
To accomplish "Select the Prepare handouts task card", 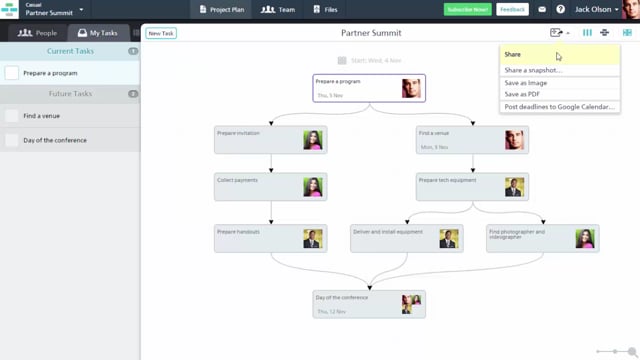I will pyautogui.click(x=271, y=238).
